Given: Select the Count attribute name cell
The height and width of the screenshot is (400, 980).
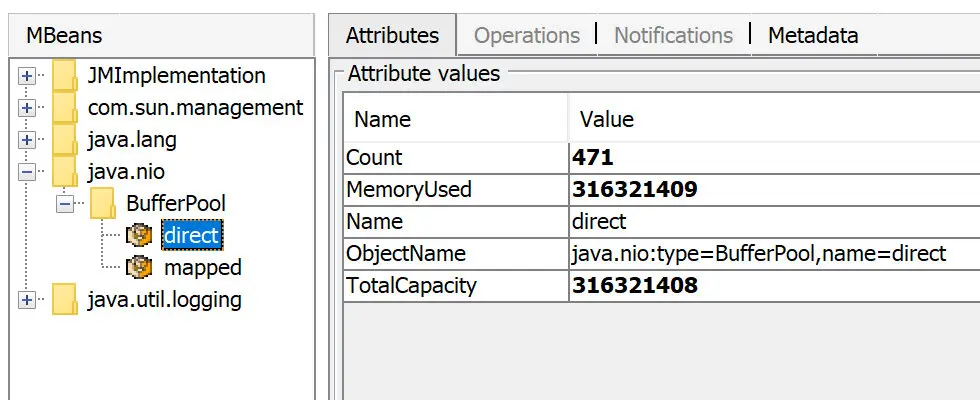Looking at the screenshot, I should [456, 158].
